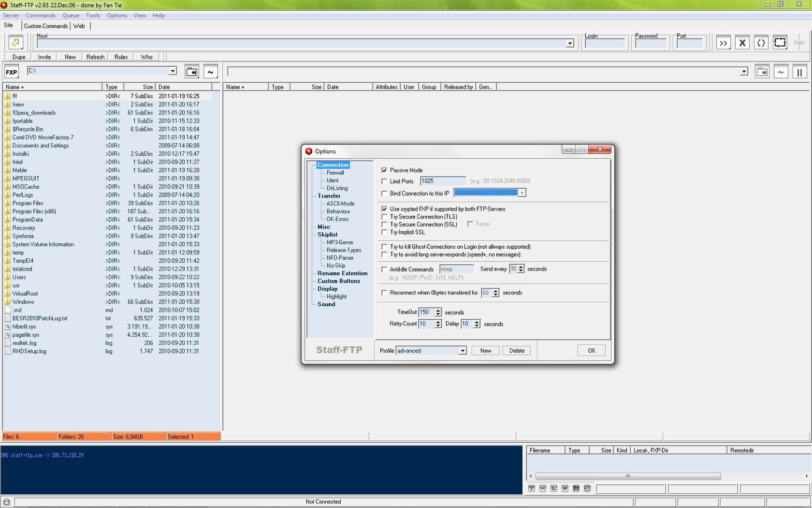Click the local panel parent folder icon
Image resolution: width=812 pixels, height=508 pixels.
tap(192, 72)
